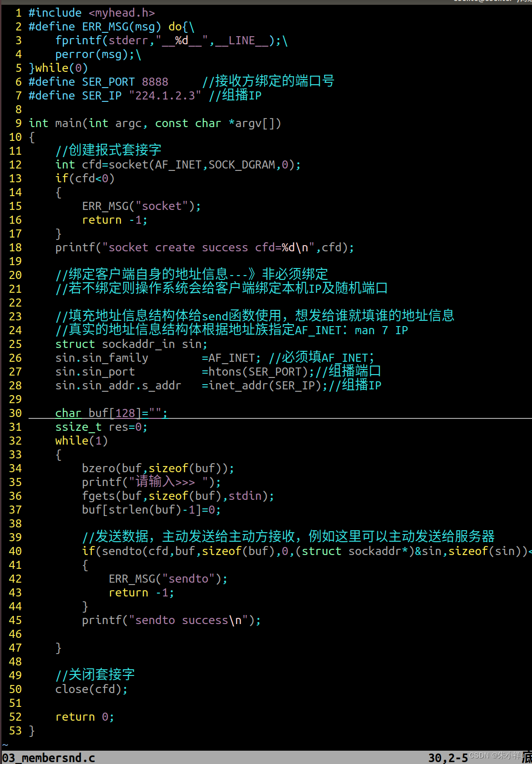
Task: Click the closing brace on line 53
Action: (32, 731)
